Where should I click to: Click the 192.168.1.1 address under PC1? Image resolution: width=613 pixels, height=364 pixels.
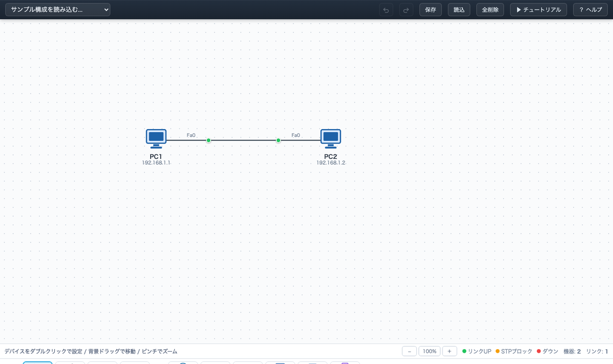[x=156, y=163]
